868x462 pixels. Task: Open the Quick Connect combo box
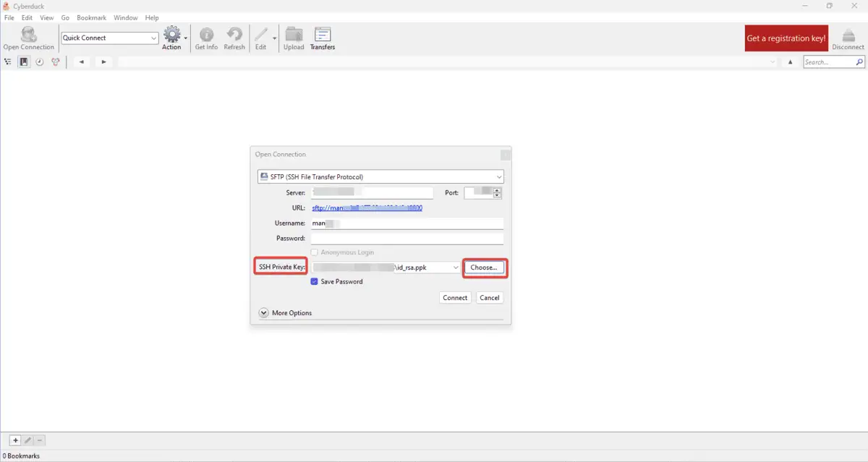point(110,38)
